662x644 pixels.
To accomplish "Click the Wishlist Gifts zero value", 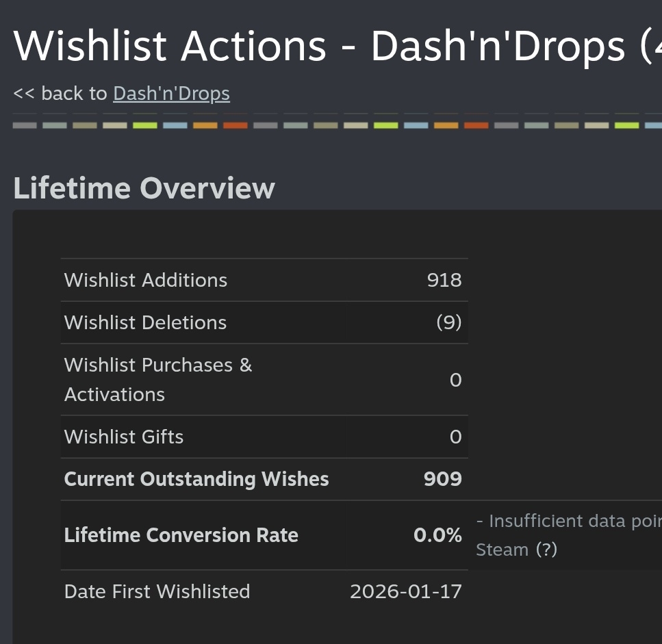I will (x=455, y=437).
